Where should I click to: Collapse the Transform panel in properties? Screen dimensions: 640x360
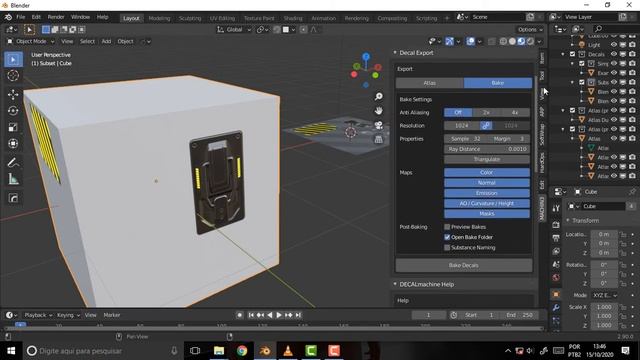pos(568,220)
